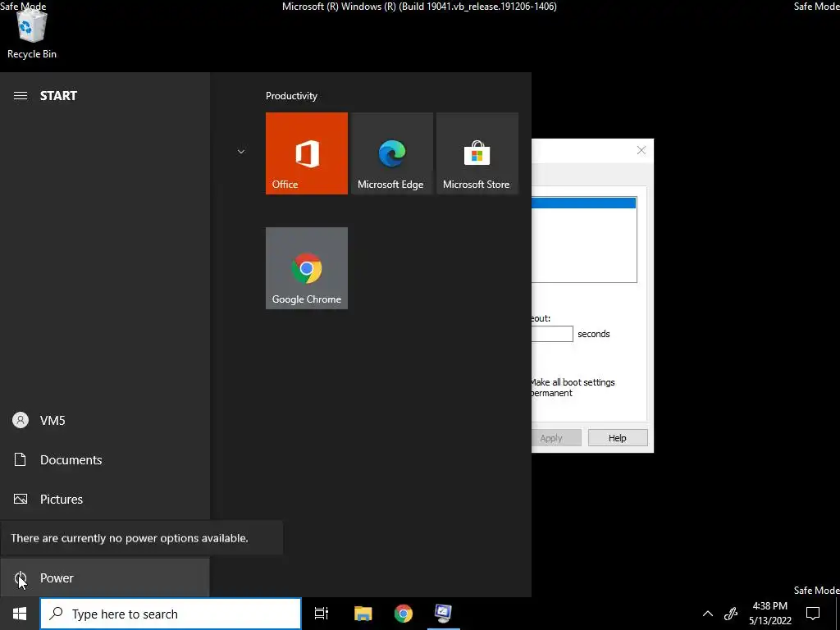Launch the Google Chrome tile
Image resolution: width=840 pixels, height=630 pixels.
pos(307,268)
